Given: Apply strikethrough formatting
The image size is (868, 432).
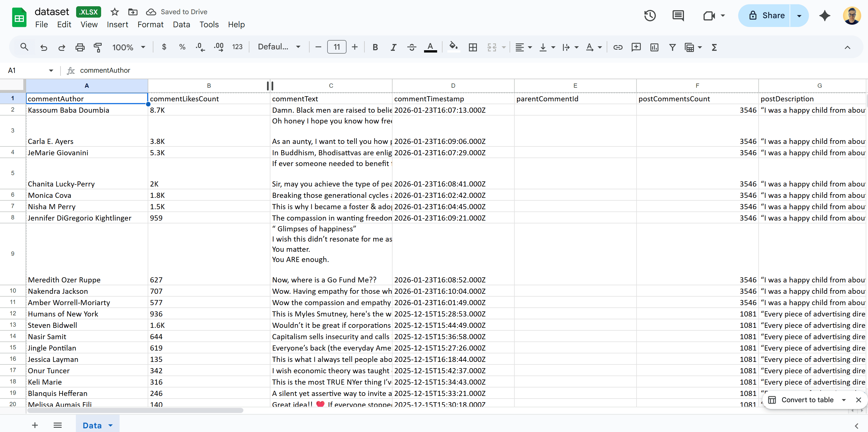Looking at the screenshot, I should click(412, 47).
